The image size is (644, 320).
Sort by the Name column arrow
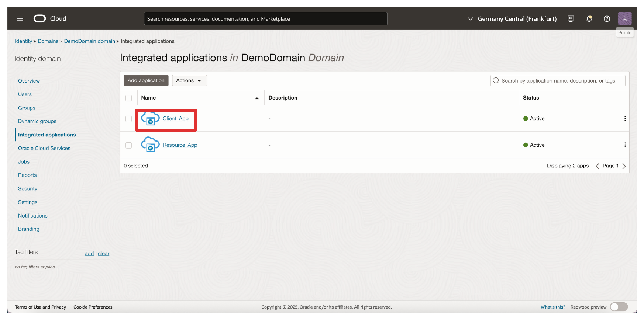pos(257,98)
